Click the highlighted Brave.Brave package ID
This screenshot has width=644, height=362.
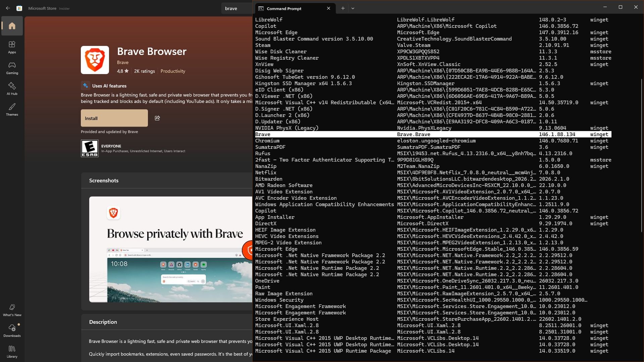[414, 134]
